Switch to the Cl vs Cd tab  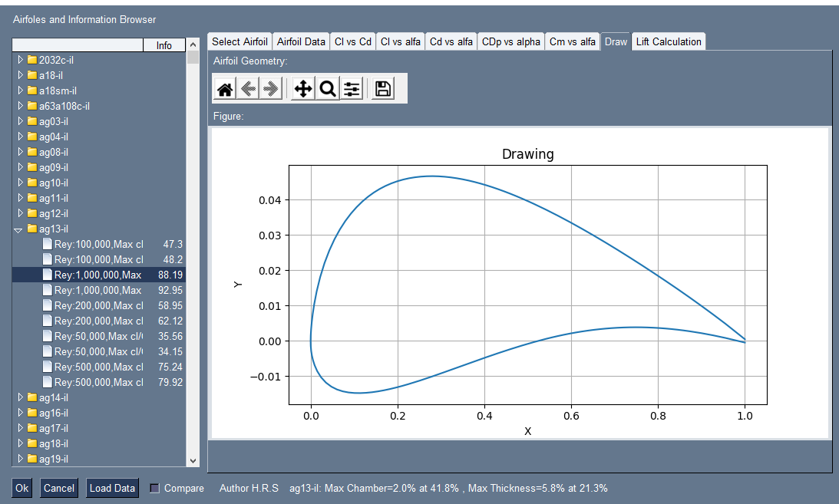point(352,41)
